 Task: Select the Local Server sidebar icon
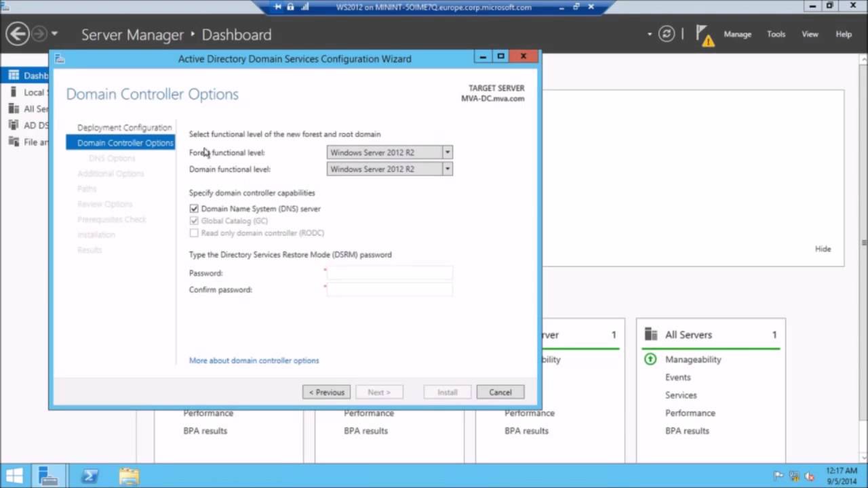(14, 92)
